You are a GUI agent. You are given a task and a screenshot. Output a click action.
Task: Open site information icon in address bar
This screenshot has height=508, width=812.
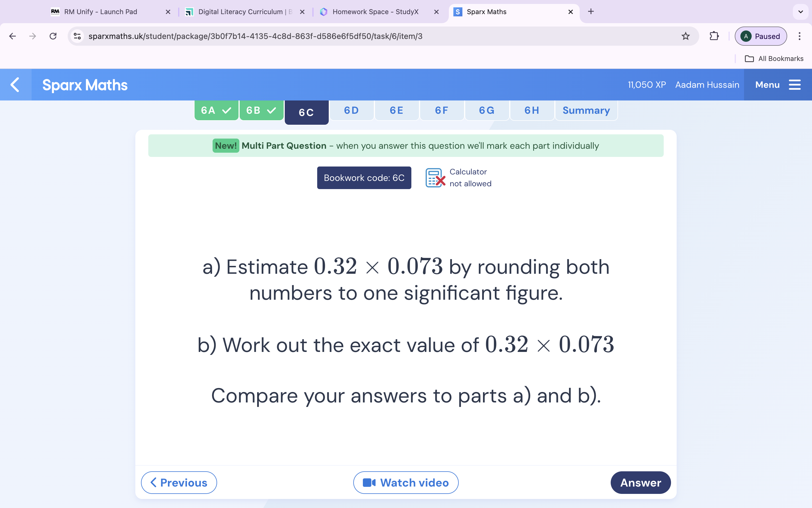(x=77, y=36)
